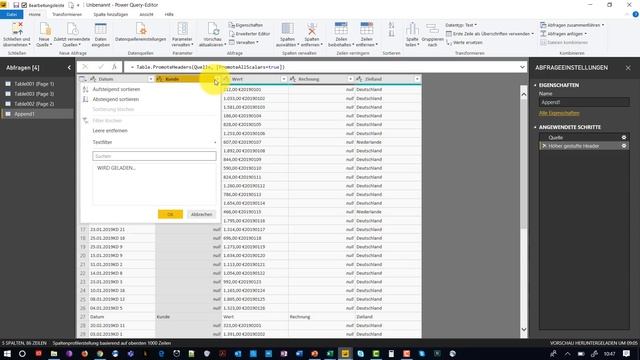
Task: Click Spalte teilen icon
Action: [x=412, y=29]
